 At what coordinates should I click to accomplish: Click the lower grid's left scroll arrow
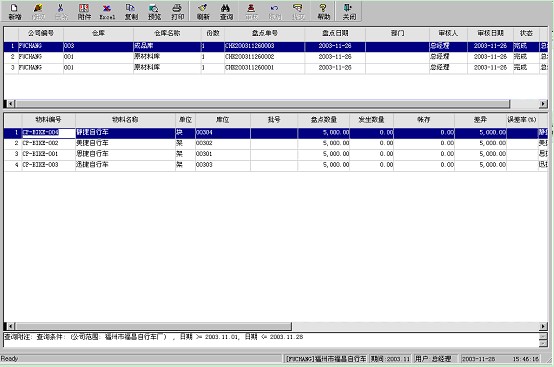(11, 326)
